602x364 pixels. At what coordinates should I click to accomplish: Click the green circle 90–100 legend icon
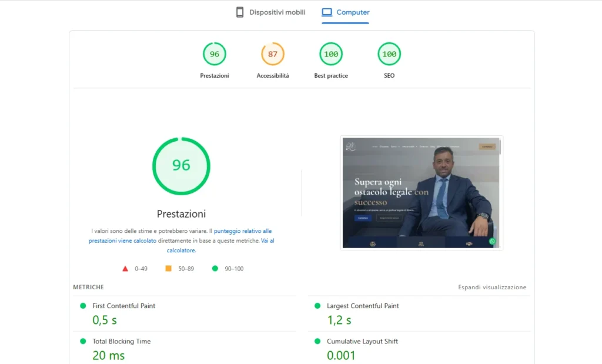pos(215,269)
